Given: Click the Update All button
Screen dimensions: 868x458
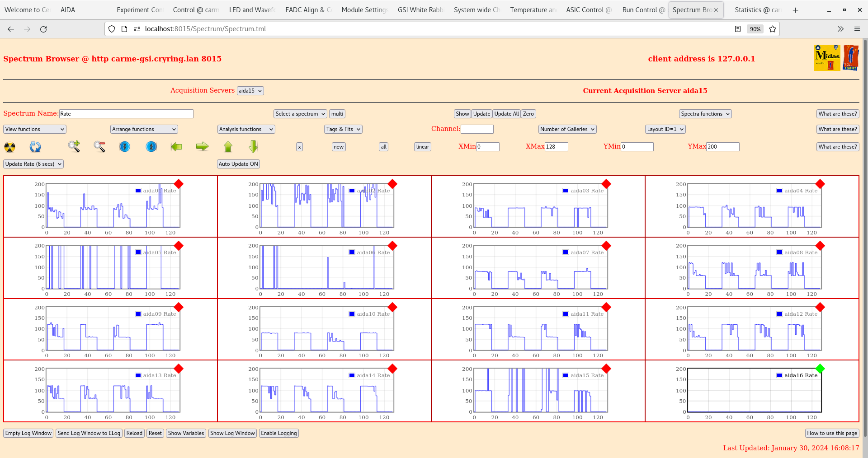Looking at the screenshot, I should click(x=506, y=113).
